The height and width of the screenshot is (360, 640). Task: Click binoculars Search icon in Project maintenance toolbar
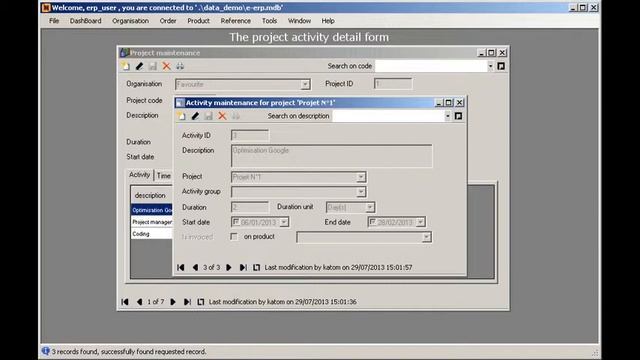180,66
